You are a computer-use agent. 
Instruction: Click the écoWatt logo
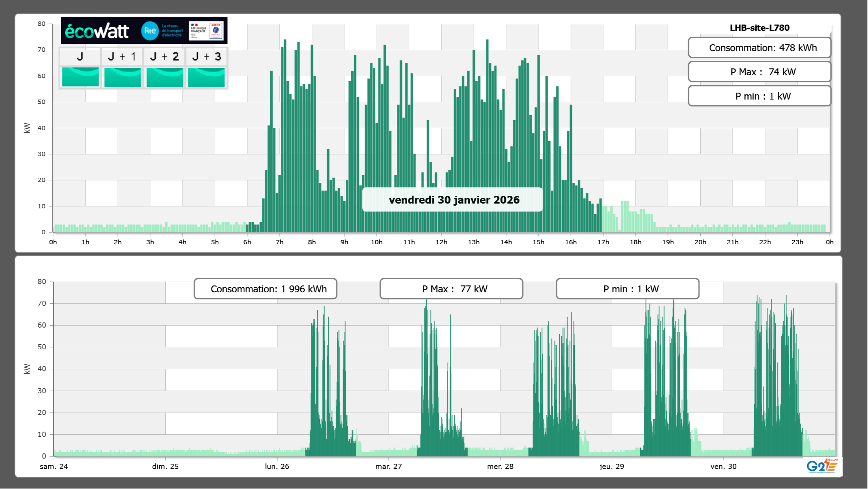[97, 31]
